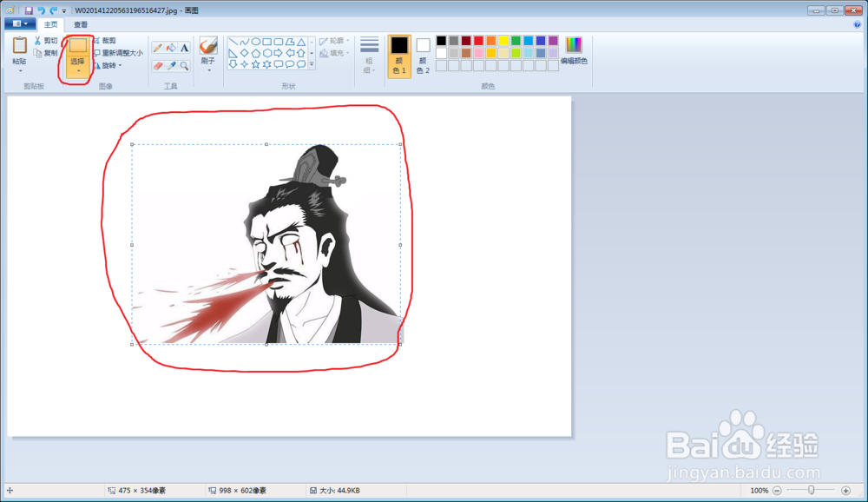The width and height of the screenshot is (868, 502).
Task: Click inside the selected warrior image
Action: click(x=266, y=244)
